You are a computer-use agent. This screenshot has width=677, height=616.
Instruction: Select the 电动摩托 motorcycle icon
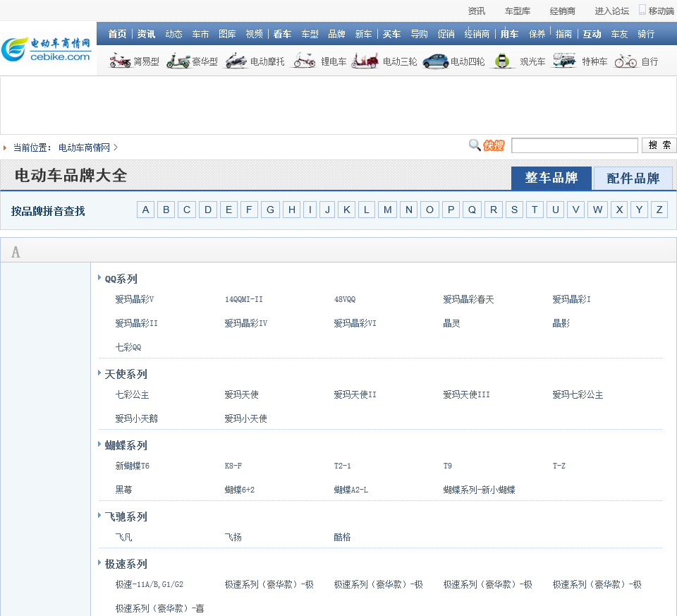pyautogui.click(x=236, y=61)
